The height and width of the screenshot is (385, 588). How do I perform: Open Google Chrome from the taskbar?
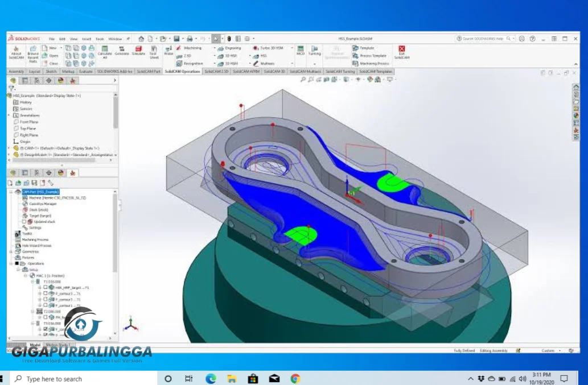click(295, 379)
